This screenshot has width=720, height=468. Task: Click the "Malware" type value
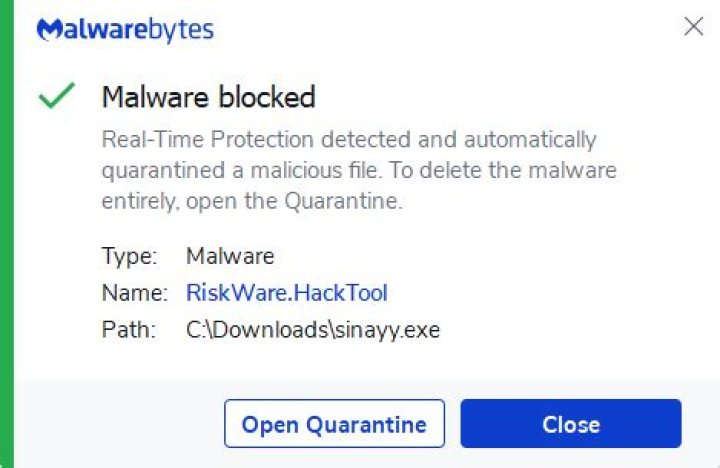[230, 256]
